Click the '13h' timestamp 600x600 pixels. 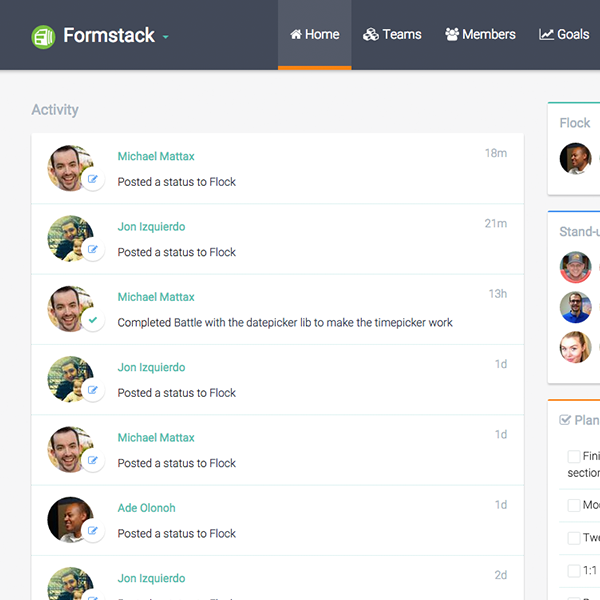click(x=498, y=294)
